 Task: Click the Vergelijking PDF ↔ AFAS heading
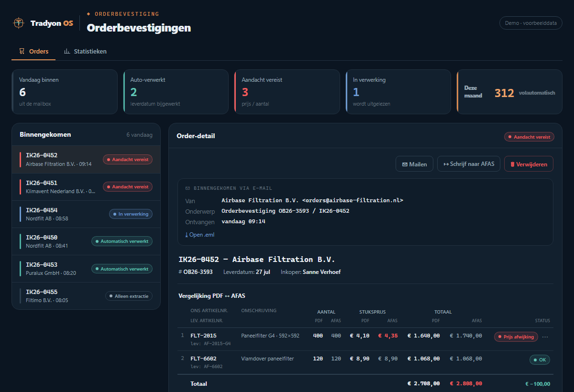[x=211, y=296]
